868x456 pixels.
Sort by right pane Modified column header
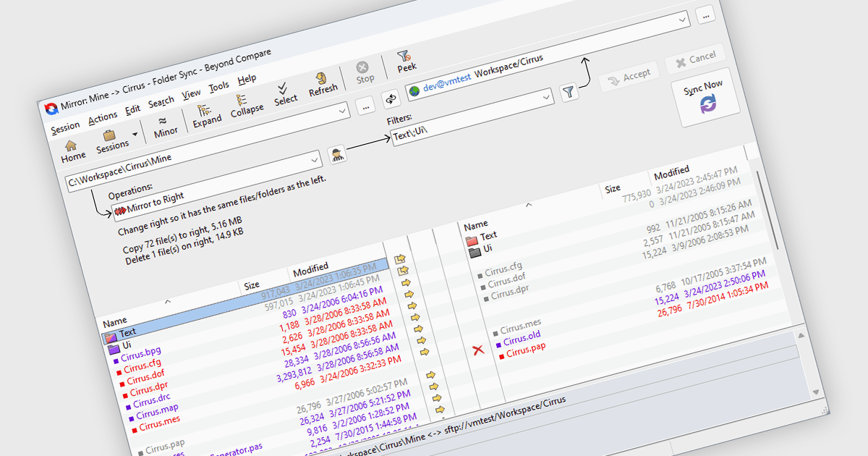[671, 174]
